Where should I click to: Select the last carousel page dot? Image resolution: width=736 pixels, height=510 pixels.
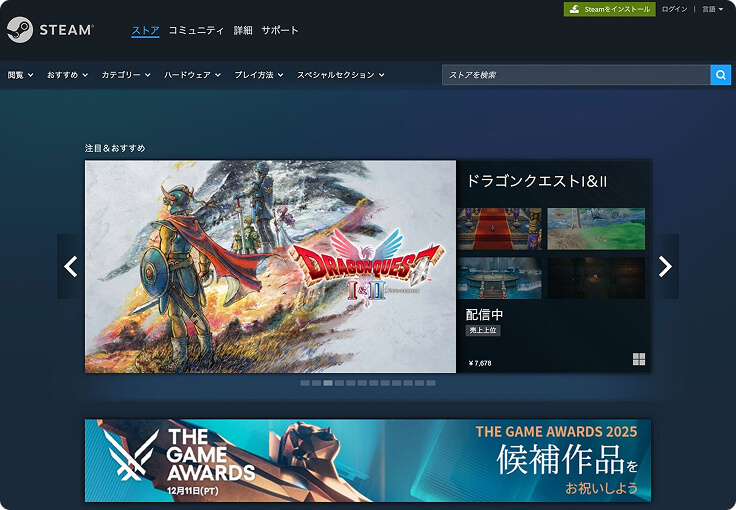tap(430, 383)
